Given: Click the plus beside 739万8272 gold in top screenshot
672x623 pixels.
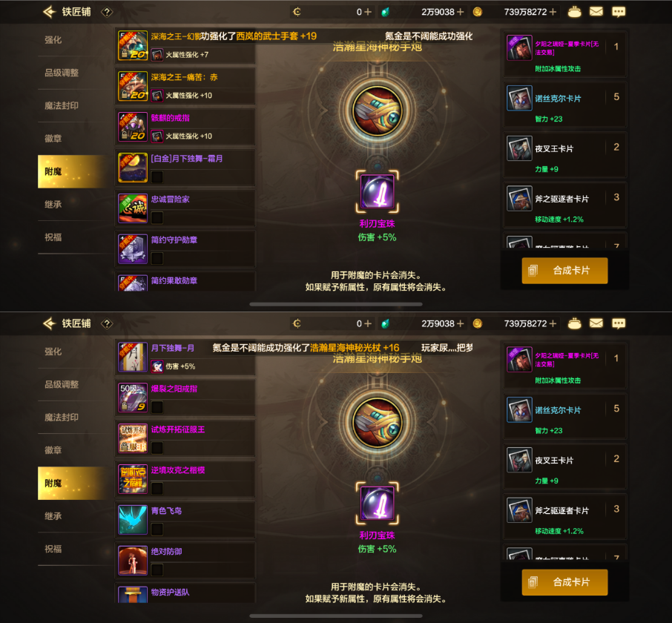Looking at the screenshot, I should [553, 12].
